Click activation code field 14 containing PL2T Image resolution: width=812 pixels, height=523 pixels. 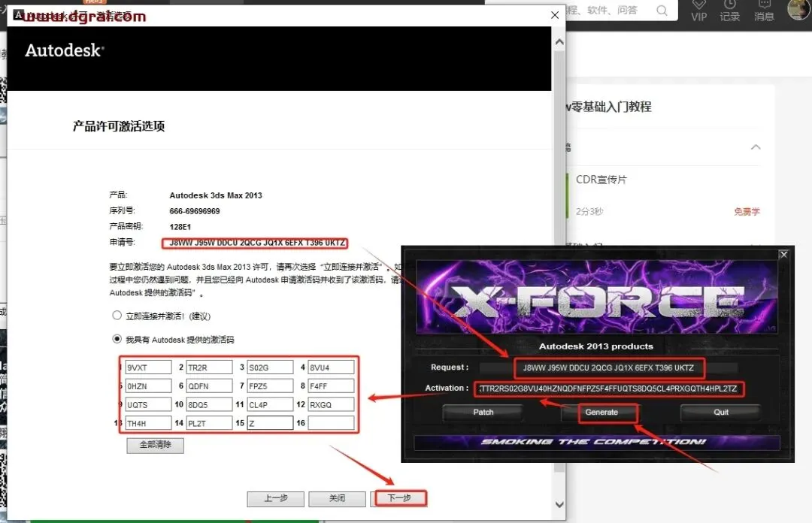click(x=209, y=423)
